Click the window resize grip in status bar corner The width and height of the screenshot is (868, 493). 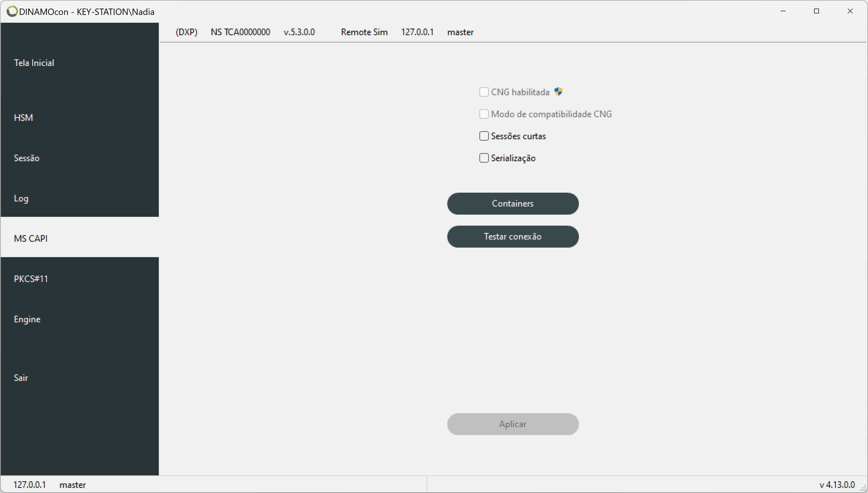(x=863, y=488)
